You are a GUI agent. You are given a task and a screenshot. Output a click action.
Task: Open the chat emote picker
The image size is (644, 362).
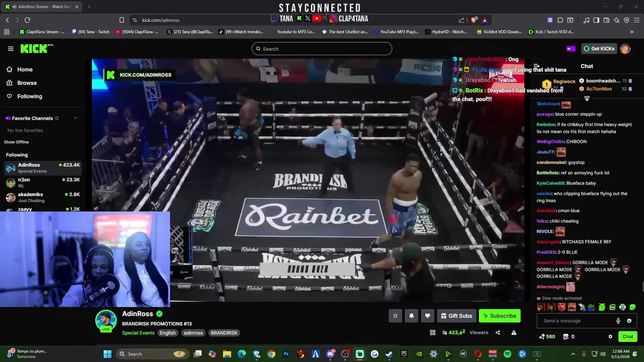click(629, 321)
